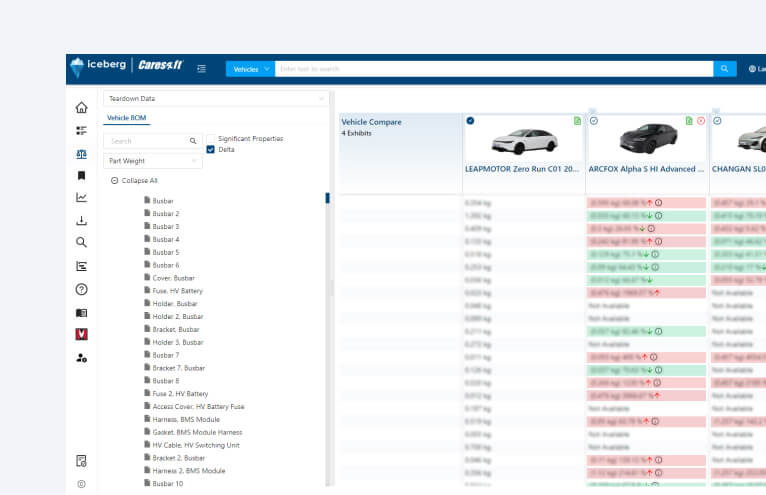Open the Teardown Data dropdown
The height and width of the screenshot is (495, 766).
tap(216, 99)
